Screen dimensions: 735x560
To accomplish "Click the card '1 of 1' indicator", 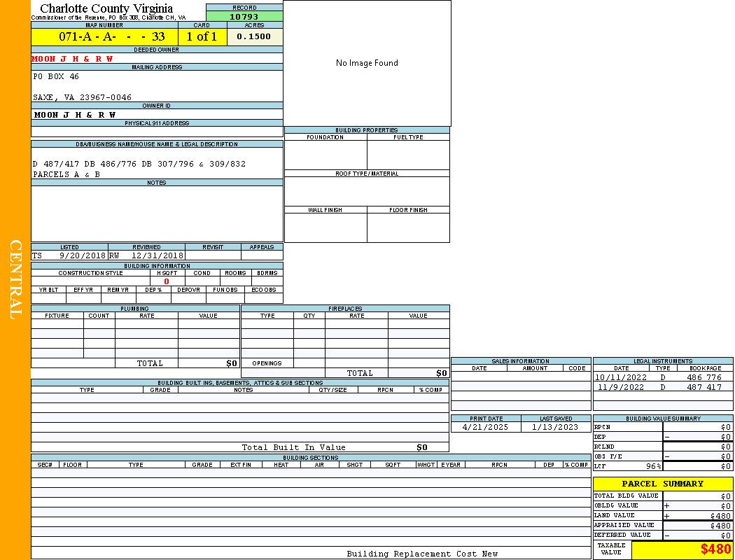I will pyautogui.click(x=202, y=37).
